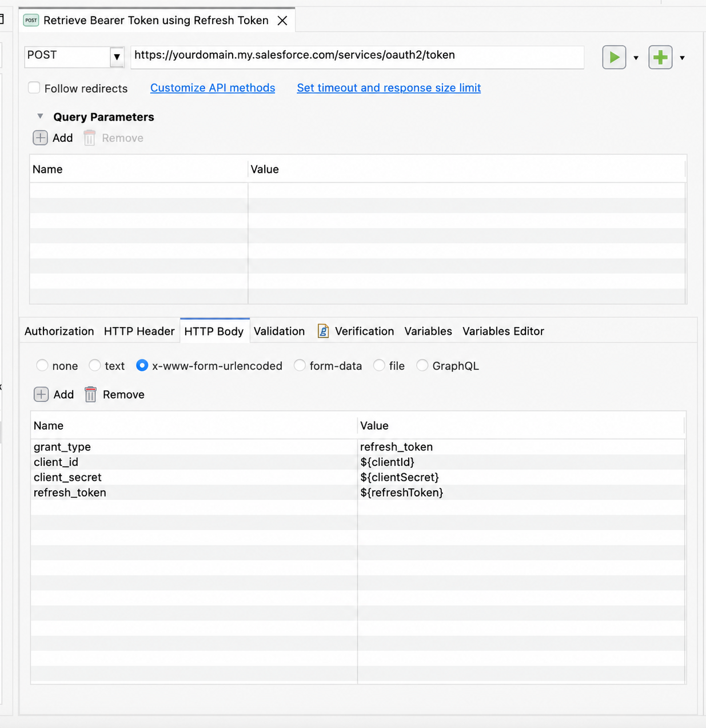Click Remove under Query Parameters
Viewport: 706px width, 728px height.
113,138
